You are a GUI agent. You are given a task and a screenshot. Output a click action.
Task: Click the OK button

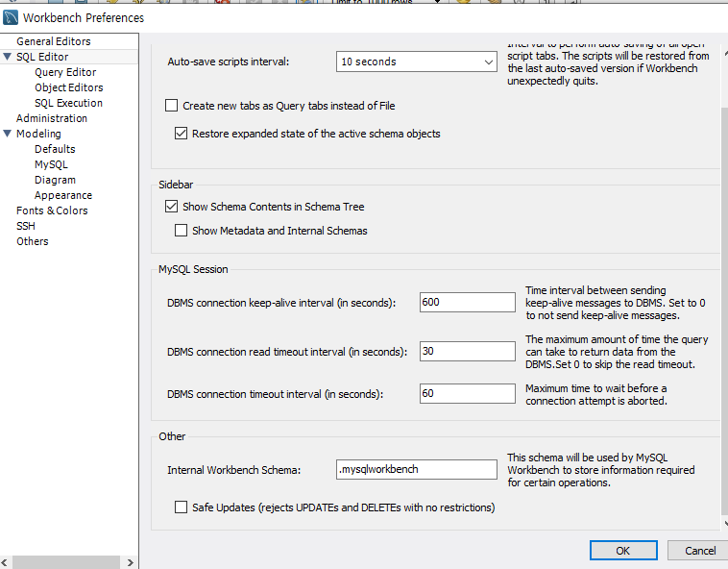pyautogui.click(x=623, y=551)
